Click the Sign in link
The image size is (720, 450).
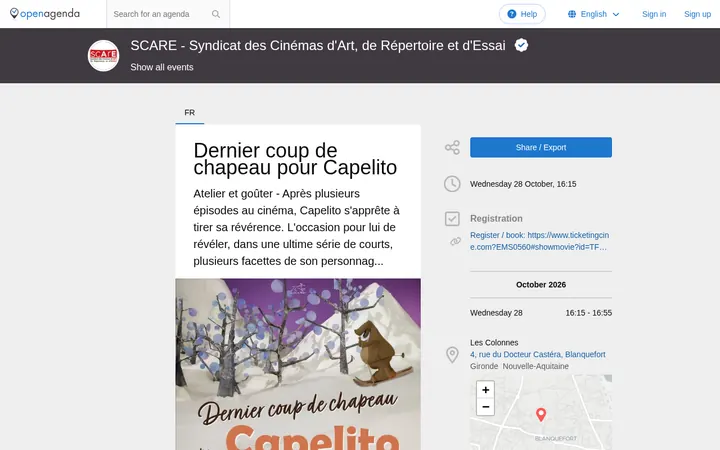[x=654, y=14]
